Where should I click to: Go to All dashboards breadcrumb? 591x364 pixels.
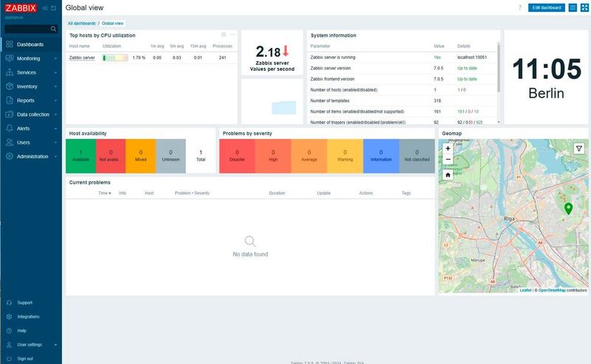click(82, 24)
